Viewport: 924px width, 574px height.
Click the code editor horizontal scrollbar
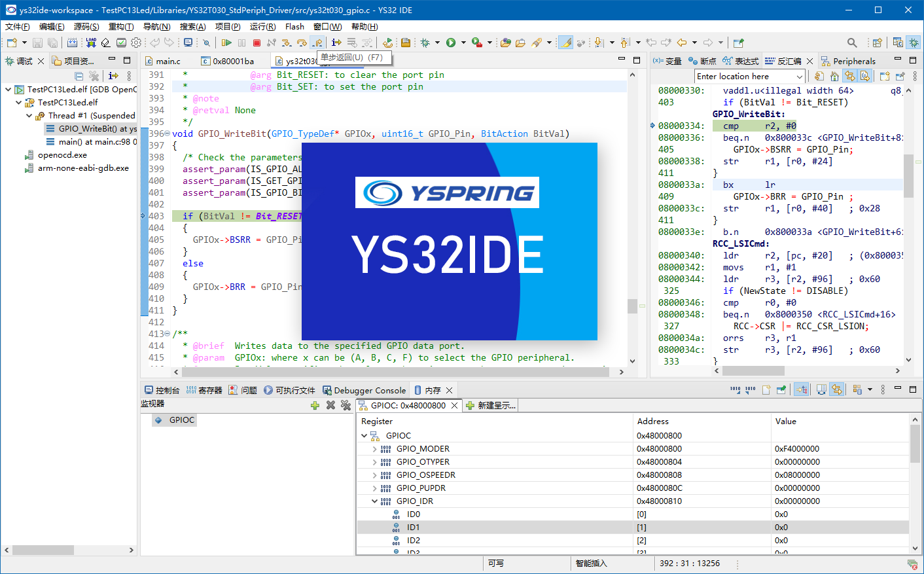point(397,372)
